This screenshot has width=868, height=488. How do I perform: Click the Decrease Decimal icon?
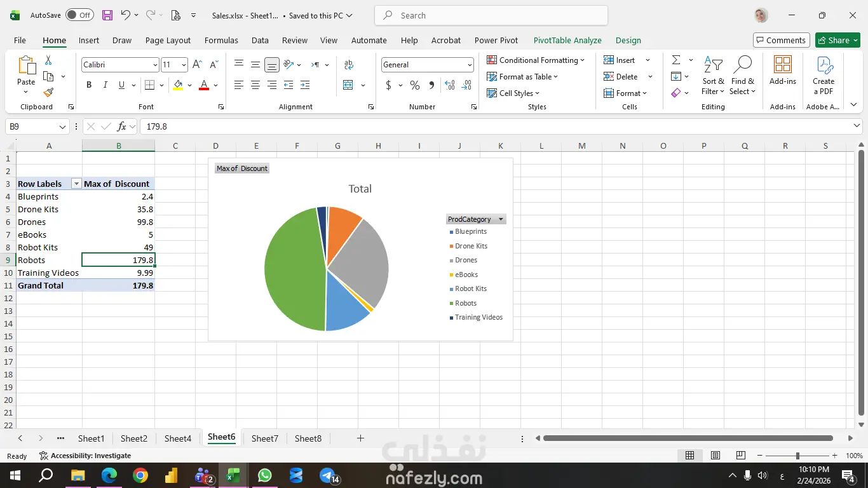[x=467, y=85]
